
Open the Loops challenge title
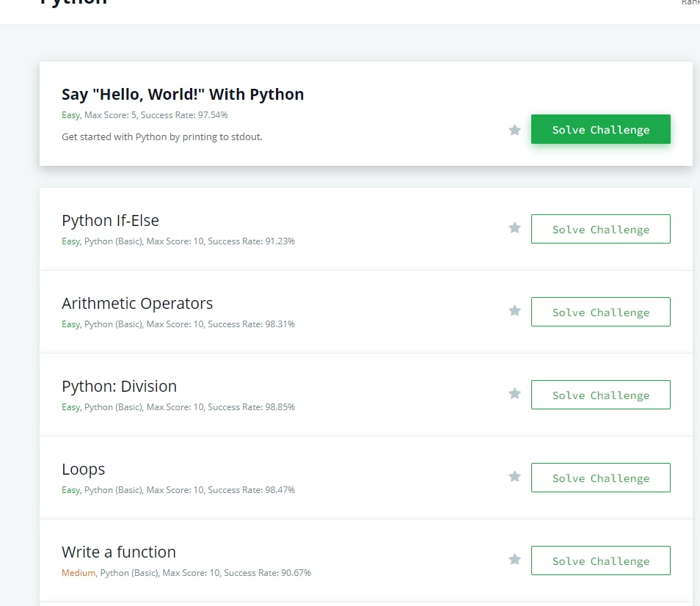(83, 470)
